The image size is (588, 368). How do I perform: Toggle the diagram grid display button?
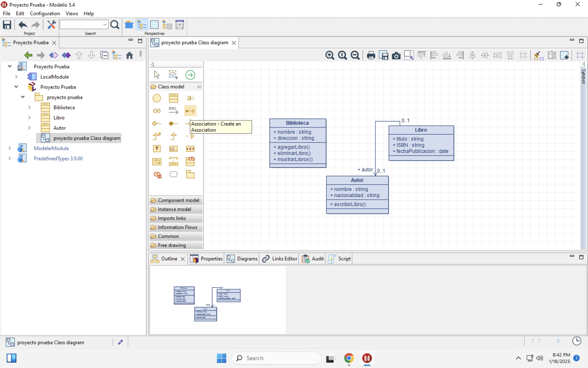tap(580, 56)
